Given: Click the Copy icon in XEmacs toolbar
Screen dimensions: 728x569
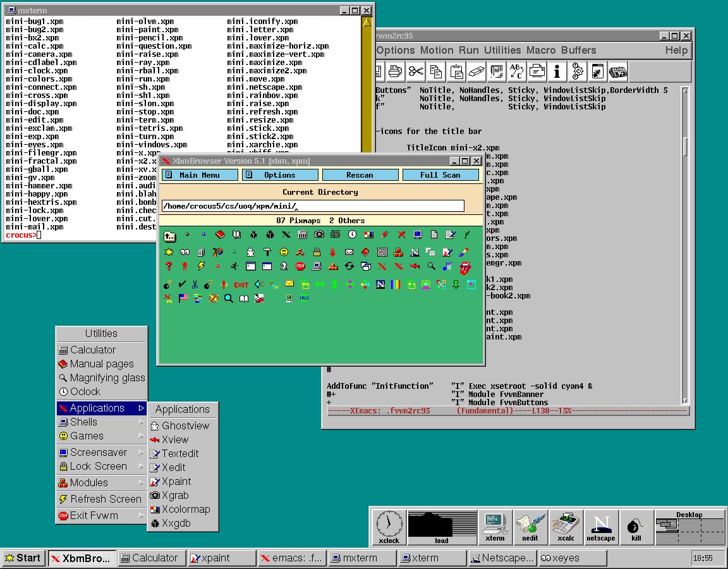Looking at the screenshot, I should pos(436,71).
